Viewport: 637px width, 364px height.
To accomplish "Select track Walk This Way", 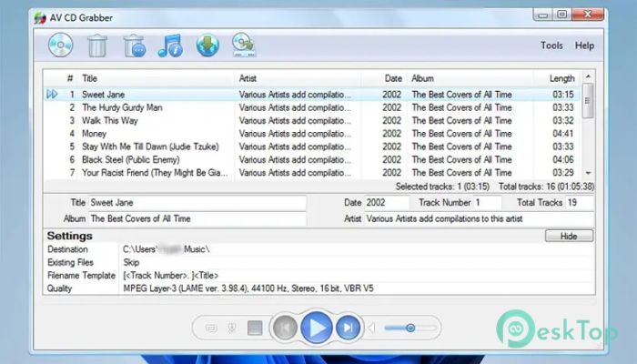I will click(x=311, y=120).
